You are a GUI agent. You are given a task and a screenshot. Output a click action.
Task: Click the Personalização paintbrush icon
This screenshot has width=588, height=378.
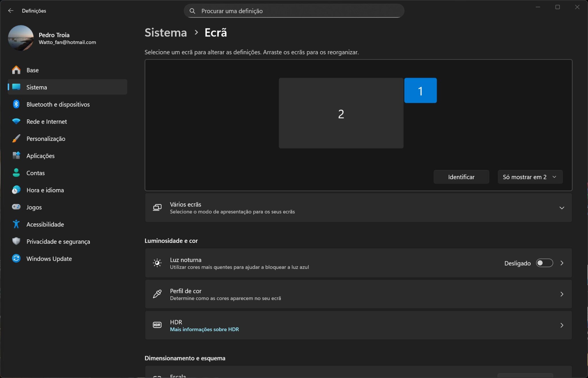[16, 139]
